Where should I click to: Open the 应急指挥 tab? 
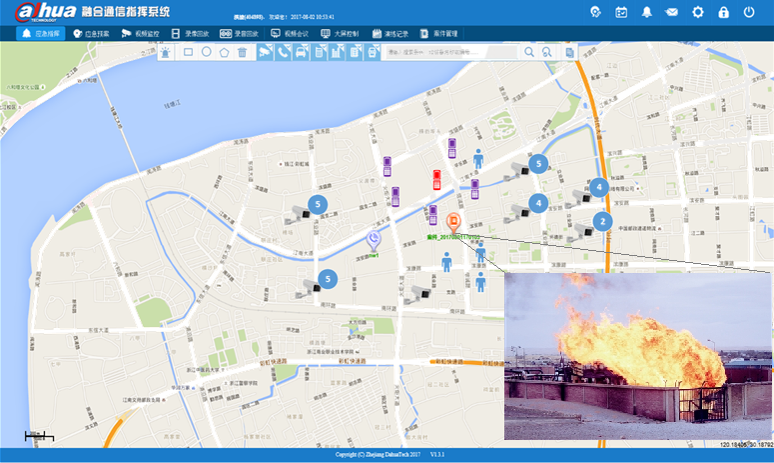40,34
